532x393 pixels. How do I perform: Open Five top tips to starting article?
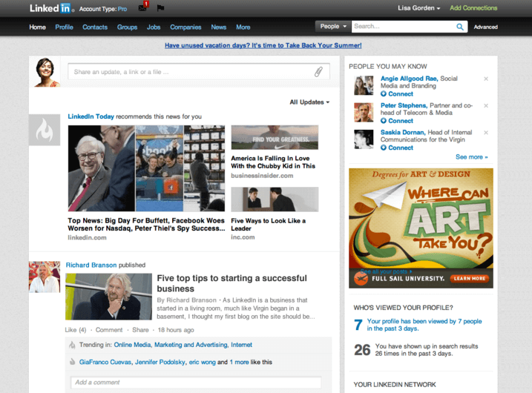click(x=231, y=283)
